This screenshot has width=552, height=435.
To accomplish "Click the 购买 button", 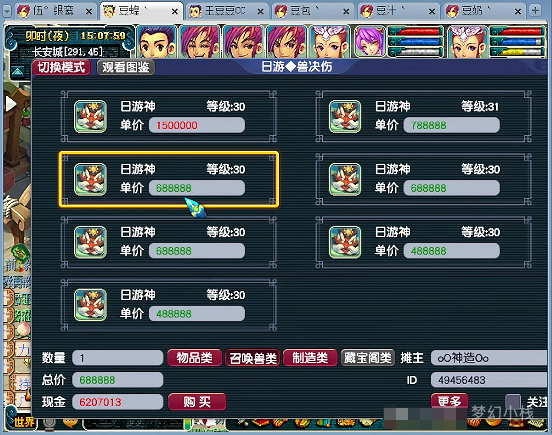I will (x=197, y=402).
